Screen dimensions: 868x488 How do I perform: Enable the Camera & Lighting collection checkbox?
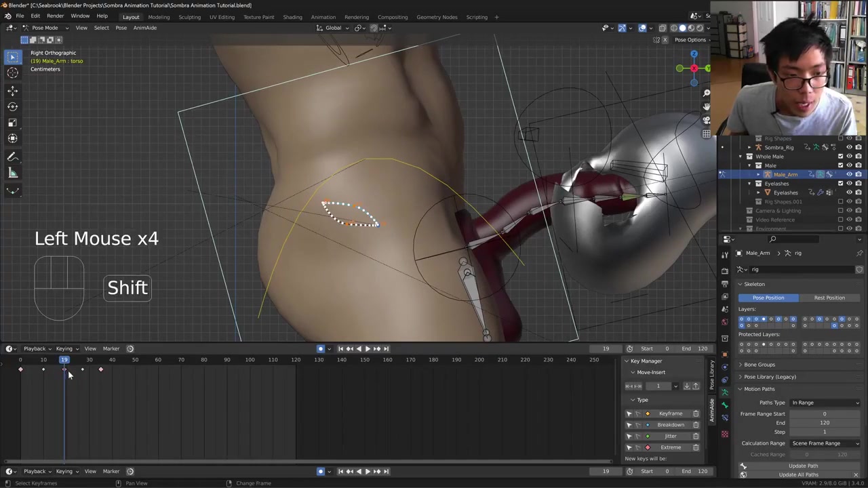coord(840,211)
